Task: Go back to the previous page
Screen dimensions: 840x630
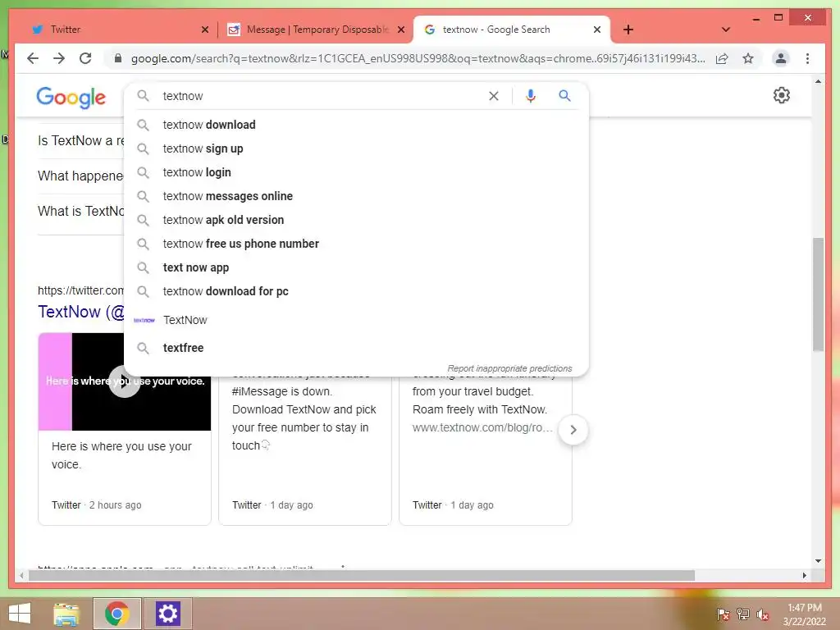Action: (x=33, y=58)
